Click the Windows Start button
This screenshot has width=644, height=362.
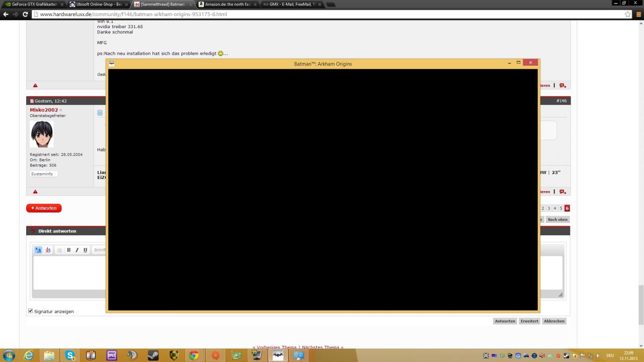[x=8, y=355]
